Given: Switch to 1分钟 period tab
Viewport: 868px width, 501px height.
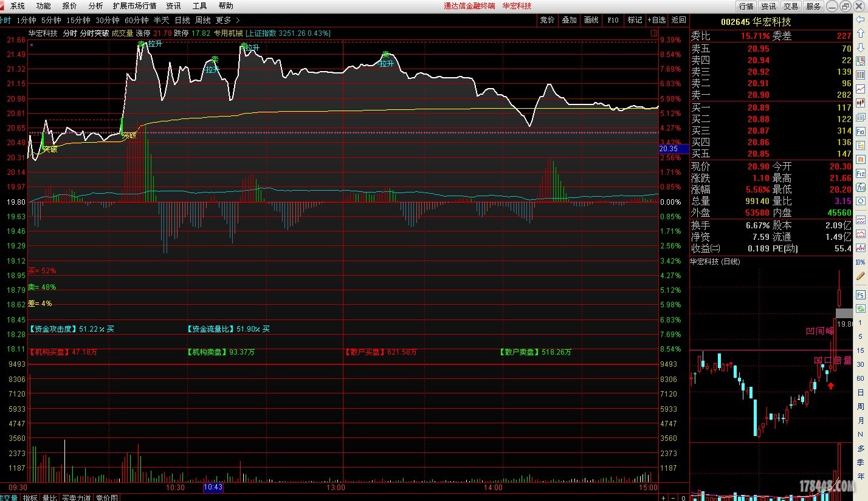Looking at the screenshot, I should click(26, 20).
